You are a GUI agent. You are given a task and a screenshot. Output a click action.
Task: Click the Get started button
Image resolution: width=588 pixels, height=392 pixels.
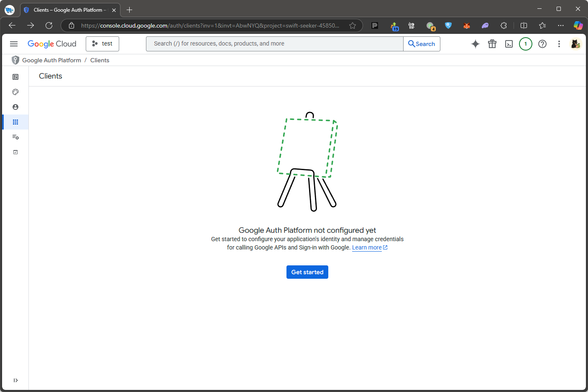[x=307, y=272]
